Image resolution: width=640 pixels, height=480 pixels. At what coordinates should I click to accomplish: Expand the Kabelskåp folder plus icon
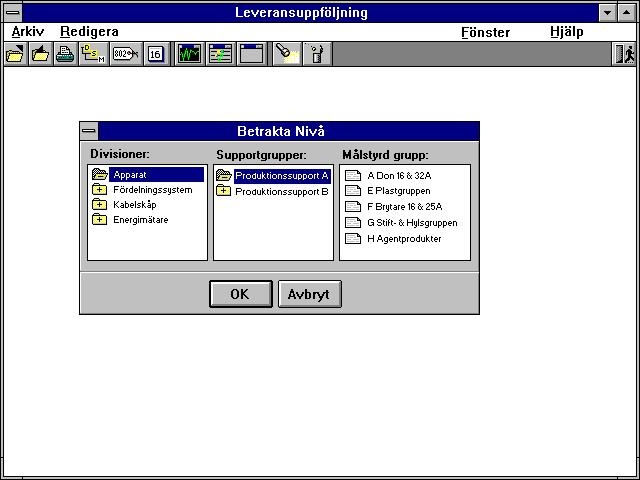(99, 204)
